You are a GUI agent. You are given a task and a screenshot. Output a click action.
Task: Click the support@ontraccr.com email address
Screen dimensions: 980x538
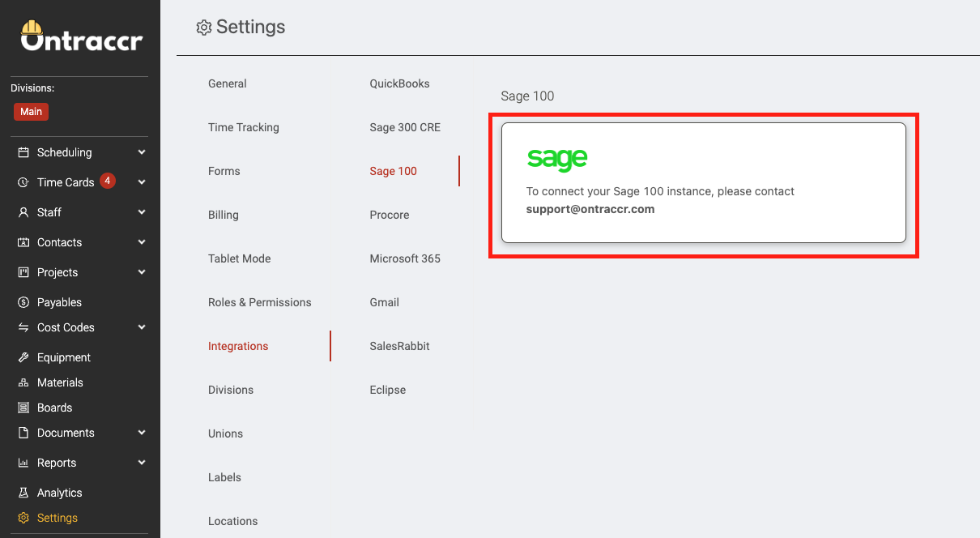590,209
